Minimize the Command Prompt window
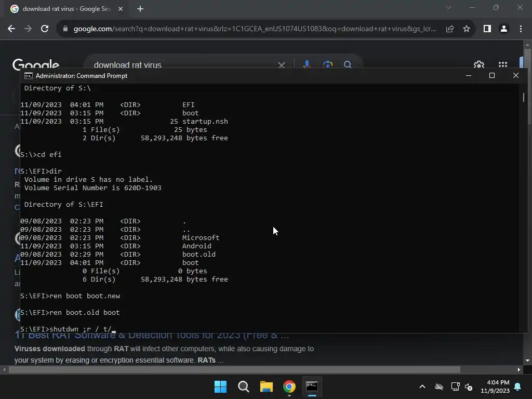Image resolution: width=532 pixels, height=399 pixels. point(469,76)
